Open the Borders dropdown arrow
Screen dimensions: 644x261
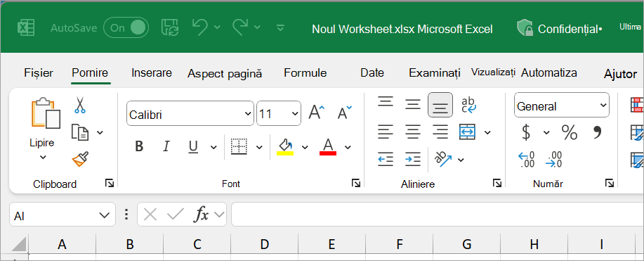259,147
